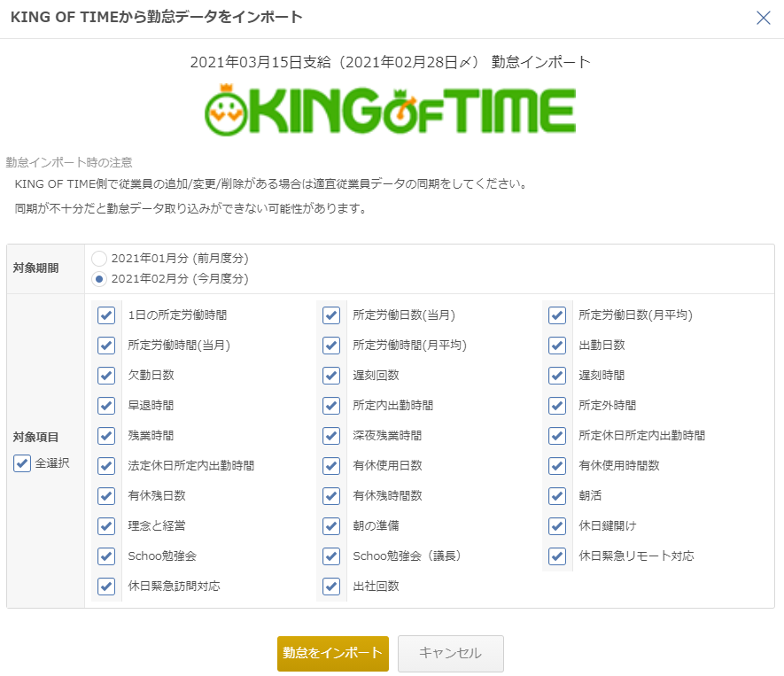784x676 pixels.
Task: Toggle 遅刻時間 checkbox
Action: click(x=557, y=376)
